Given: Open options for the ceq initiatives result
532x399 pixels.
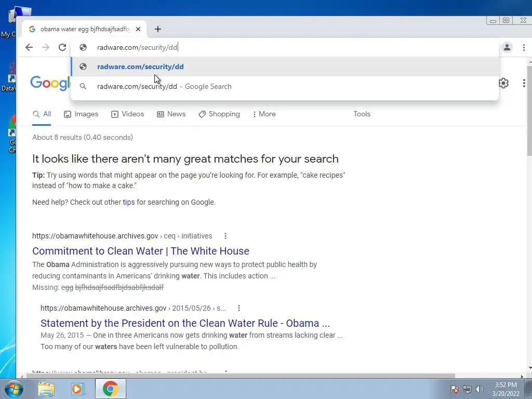Looking at the screenshot, I should [225, 236].
